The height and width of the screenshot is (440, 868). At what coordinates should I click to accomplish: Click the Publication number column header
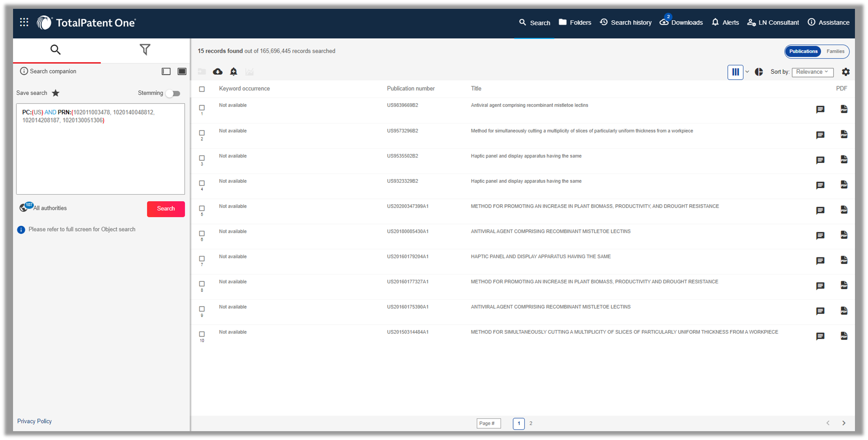pyautogui.click(x=410, y=88)
